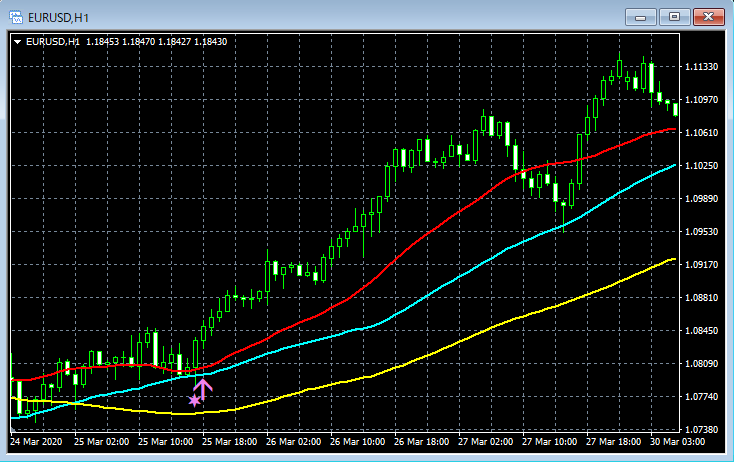Screen dimensions: 734x462
Task: Click the 30 Mar 03:00 time label
Action: click(677, 442)
